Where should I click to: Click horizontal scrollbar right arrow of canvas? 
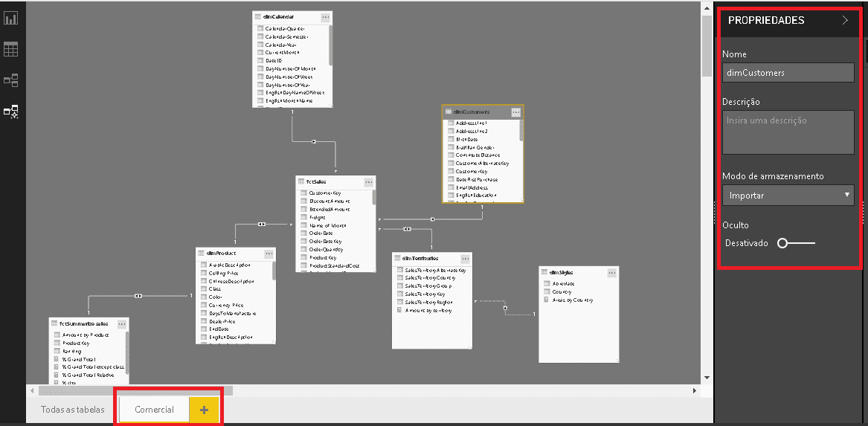(695, 390)
